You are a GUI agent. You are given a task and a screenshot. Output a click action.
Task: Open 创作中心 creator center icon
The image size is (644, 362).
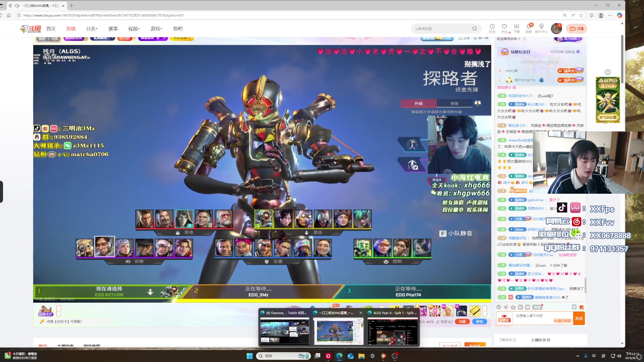(x=541, y=28)
